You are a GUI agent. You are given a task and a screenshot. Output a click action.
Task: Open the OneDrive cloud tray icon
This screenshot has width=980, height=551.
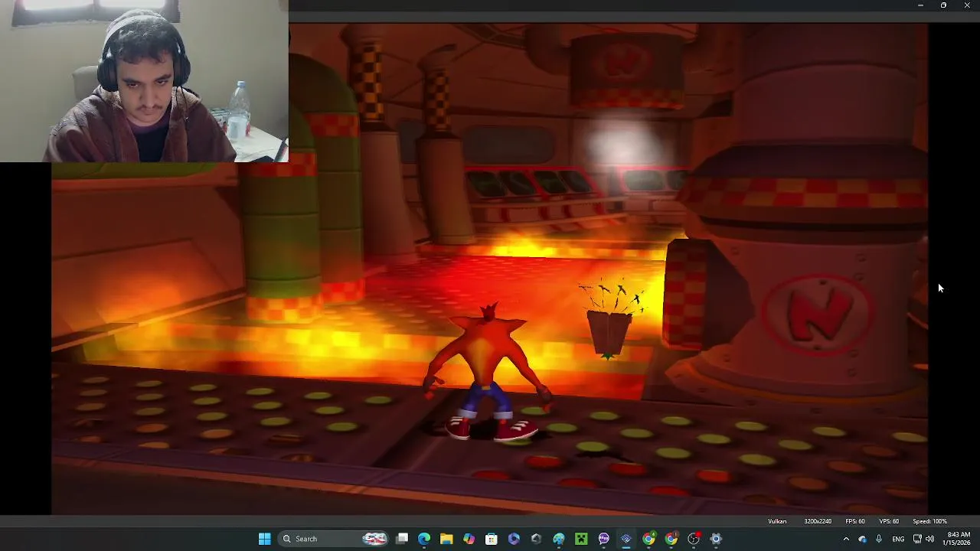click(862, 539)
